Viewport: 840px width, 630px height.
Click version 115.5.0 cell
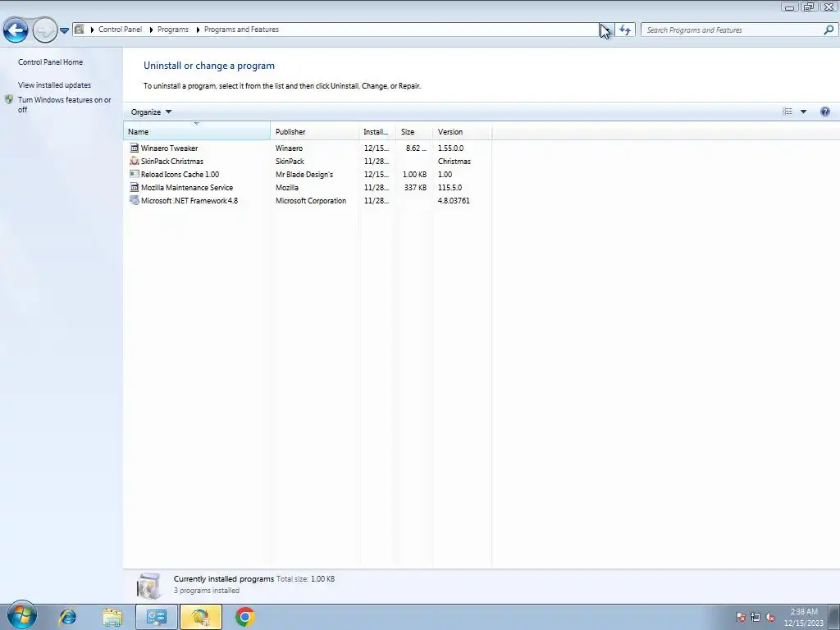pos(450,188)
